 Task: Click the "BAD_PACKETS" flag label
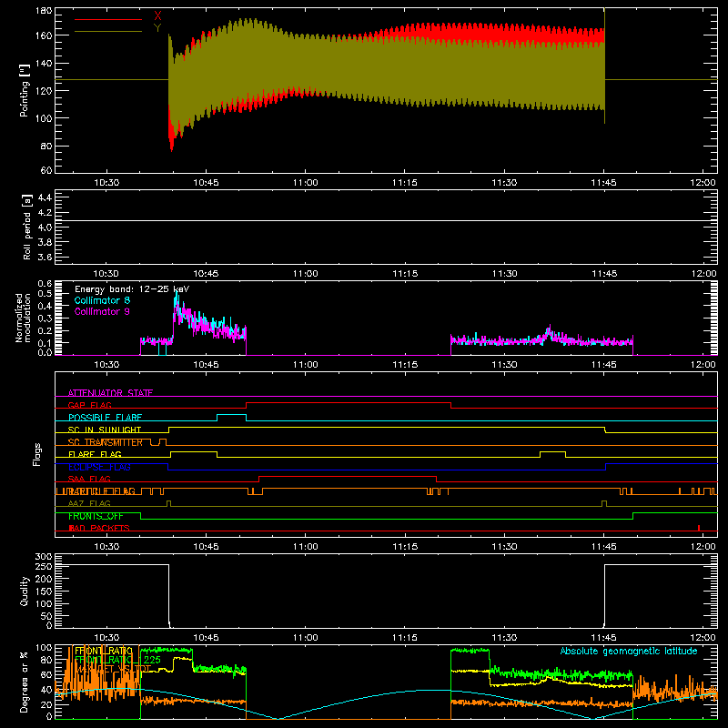click(99, 528)
